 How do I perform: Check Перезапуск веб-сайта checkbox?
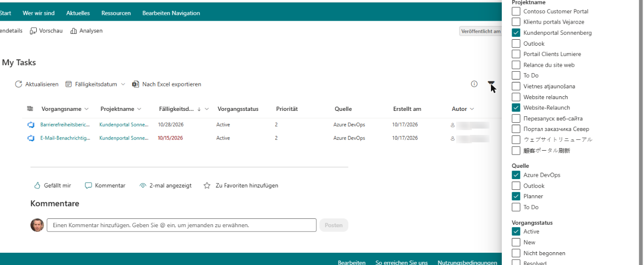click(x=516, y=118)
